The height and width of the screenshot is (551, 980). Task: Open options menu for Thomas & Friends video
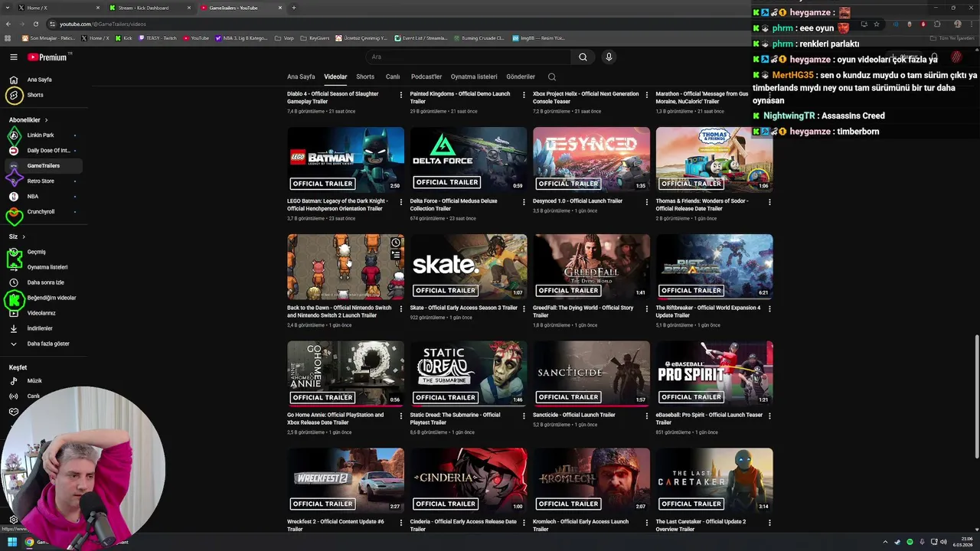click(769, 202)
